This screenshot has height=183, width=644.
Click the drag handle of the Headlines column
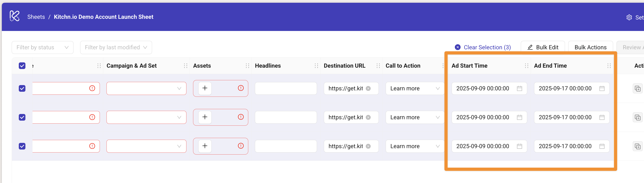tap(316, 66)
